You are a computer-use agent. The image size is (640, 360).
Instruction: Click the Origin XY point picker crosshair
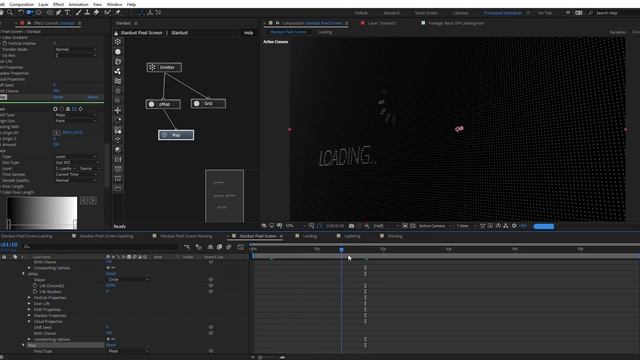tap(56, 133)
